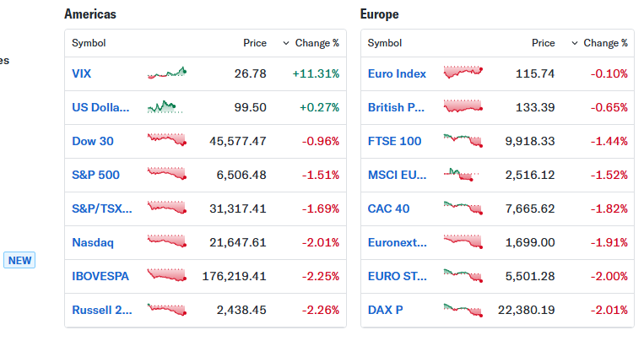Click the CAC 40 symbol link
The width and height of the screenshot is (644, 341).
[x=390, y=208]
